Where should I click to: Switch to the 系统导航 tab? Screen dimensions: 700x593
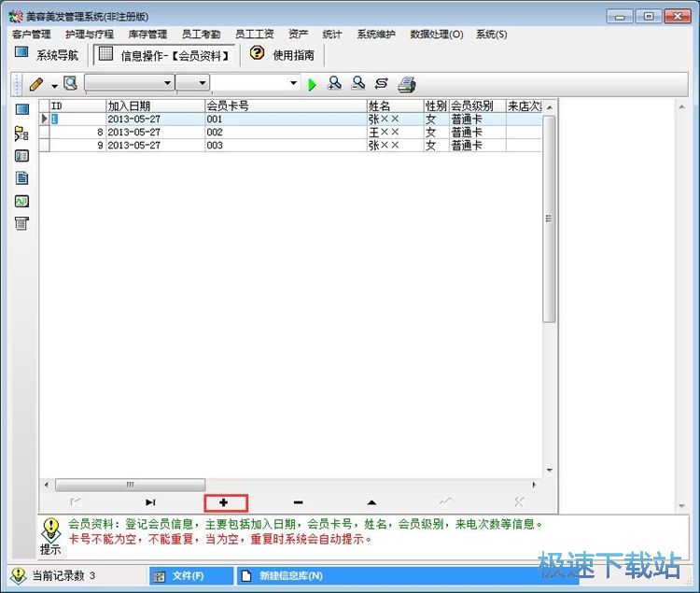coord(48,54)
